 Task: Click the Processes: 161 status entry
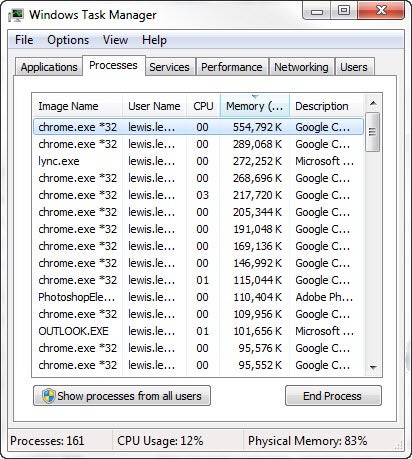(x=47, y=441)
